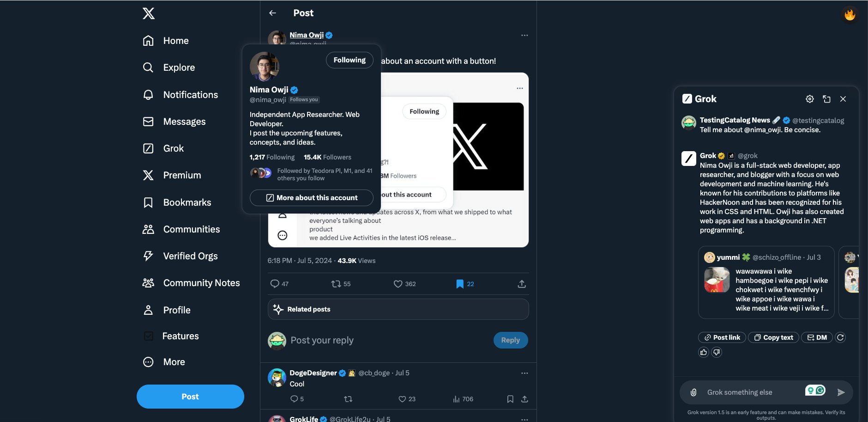Toggle Following button on Nima Owji hover card
The image size is (868, 422).
coord(350,60)
